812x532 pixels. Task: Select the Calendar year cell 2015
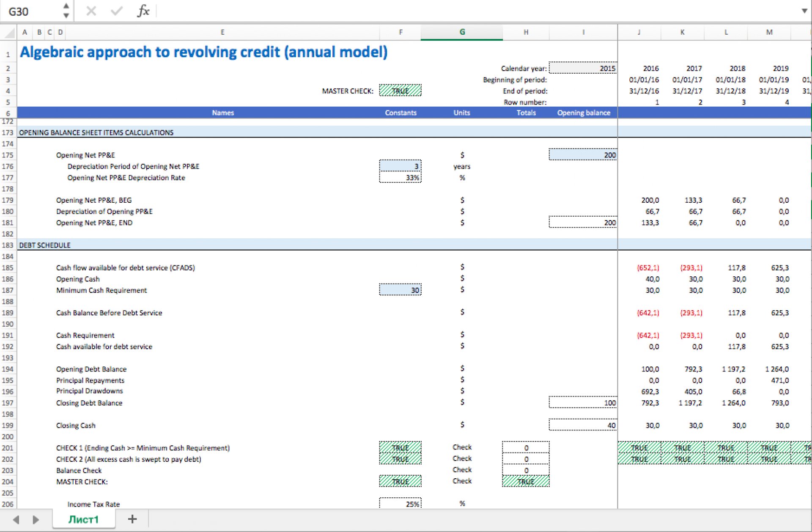click(x=583, y=68)
